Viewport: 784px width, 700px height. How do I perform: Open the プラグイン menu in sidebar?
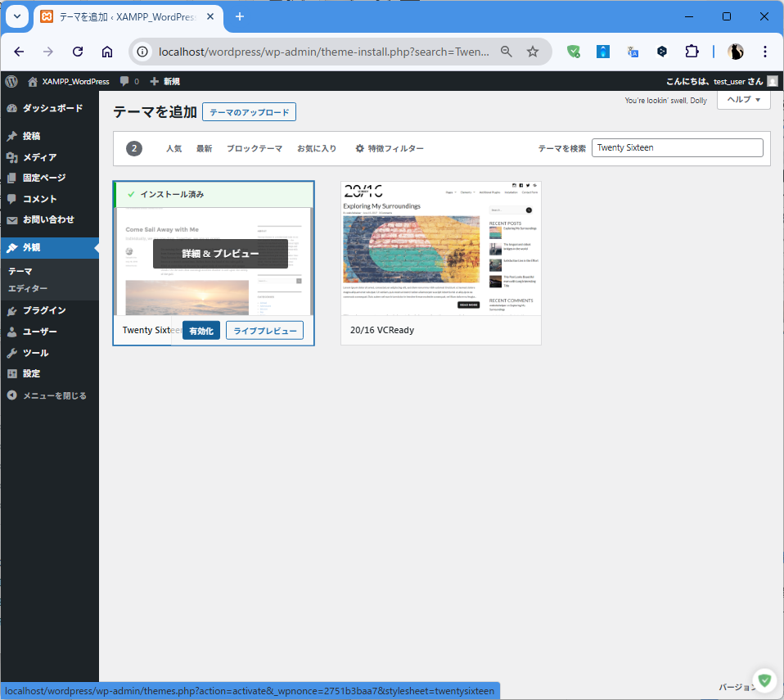coord(44,310)
